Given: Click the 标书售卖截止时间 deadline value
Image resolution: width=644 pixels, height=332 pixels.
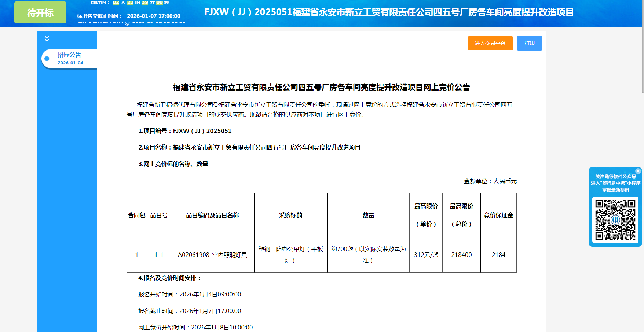Looking at the screenshot, I should pyautogui.click(x=154, y=16).
